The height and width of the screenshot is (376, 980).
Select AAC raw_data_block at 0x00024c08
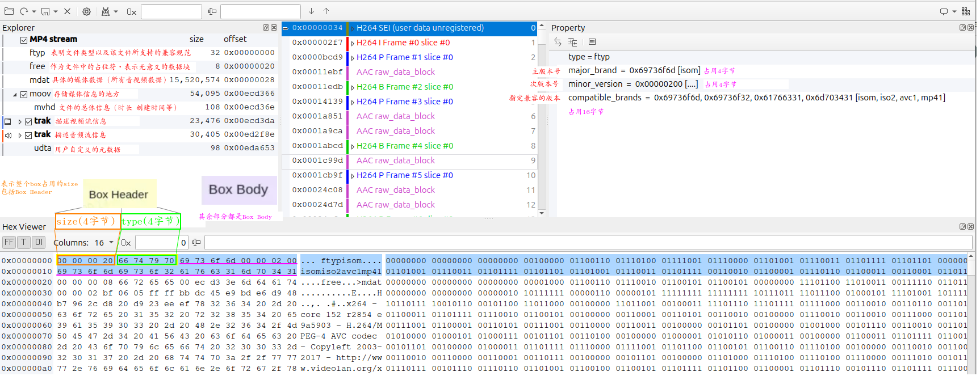click(x=409, y=190)
